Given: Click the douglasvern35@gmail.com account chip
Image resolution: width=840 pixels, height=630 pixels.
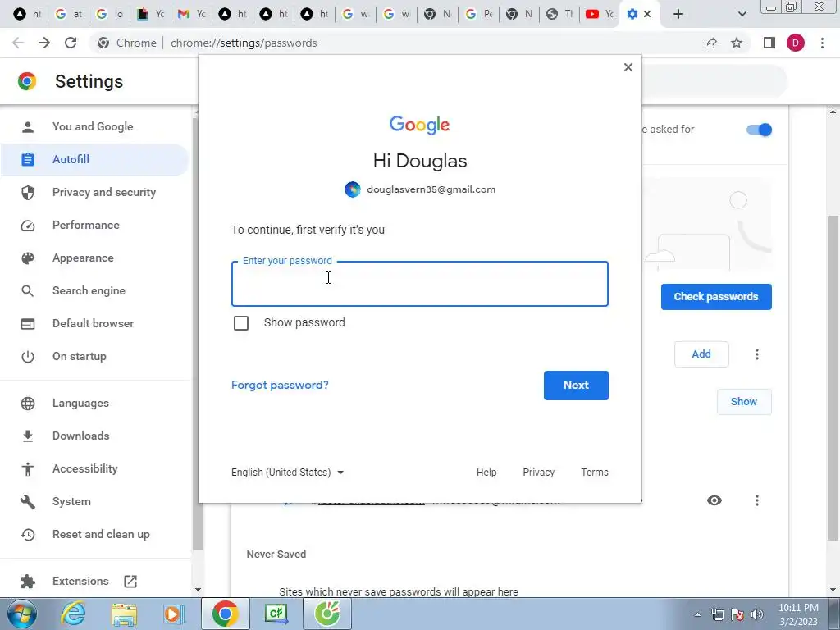Looking at the screenshot, I should (420, 189).
